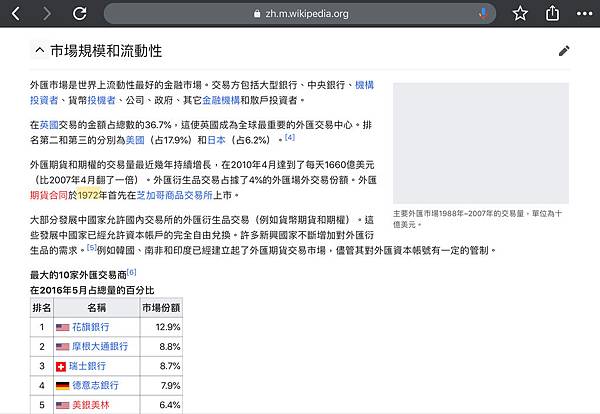This screenshot has height=414, width=600.
Task: Click the US flag beside 摩根大通銀行
Action: click(62, 347)
